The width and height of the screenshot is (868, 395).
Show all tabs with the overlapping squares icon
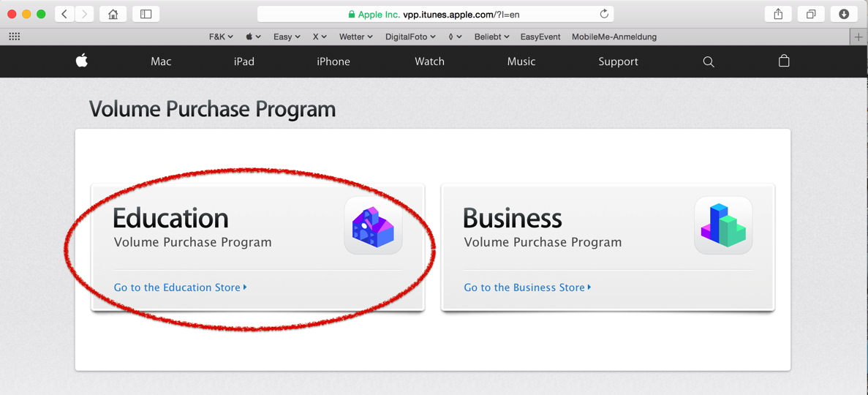point(811,14)
